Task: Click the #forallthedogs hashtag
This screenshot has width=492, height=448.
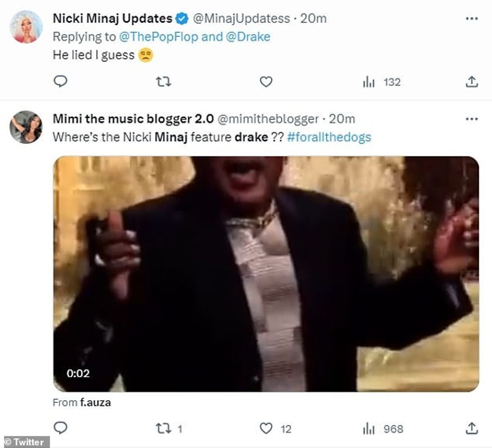Action: click(x=329, y=137)
